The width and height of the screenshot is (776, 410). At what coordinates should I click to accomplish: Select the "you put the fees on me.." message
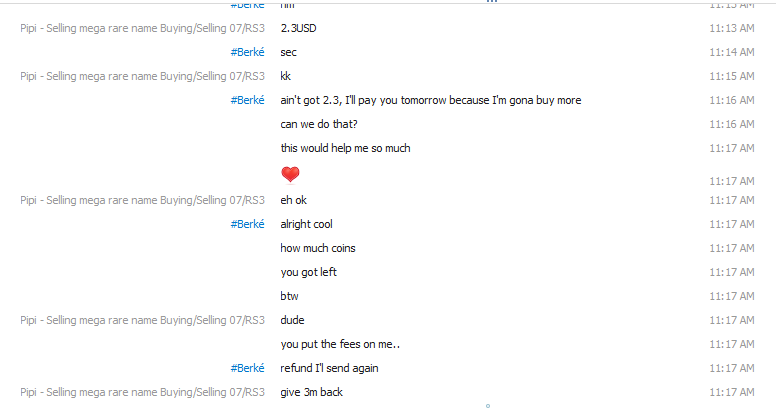point(340,344)
